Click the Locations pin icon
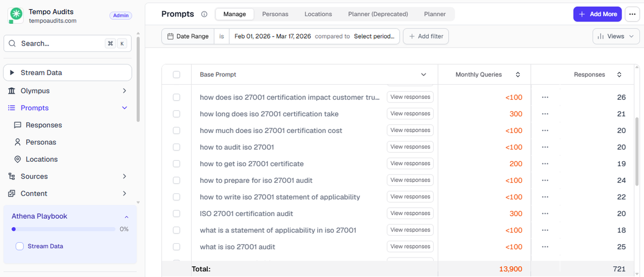 pyautogui.click(x=18, y=160)
